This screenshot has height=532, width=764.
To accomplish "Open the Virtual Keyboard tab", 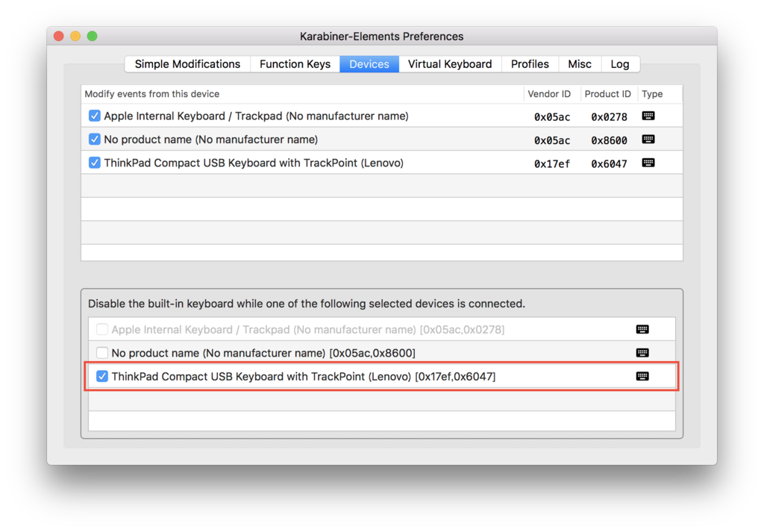I will pyautogui.click(x=450, y=64).
